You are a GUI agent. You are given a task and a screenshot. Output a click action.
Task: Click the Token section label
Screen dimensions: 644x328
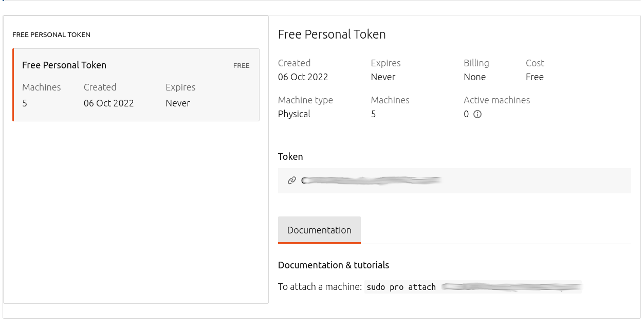pos(290,157)
